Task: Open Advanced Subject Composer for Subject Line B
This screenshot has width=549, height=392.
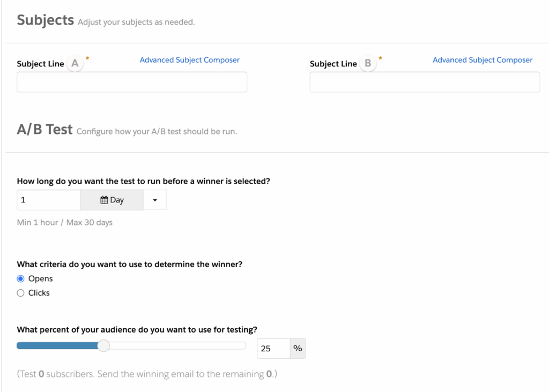Action: [482, 59]
